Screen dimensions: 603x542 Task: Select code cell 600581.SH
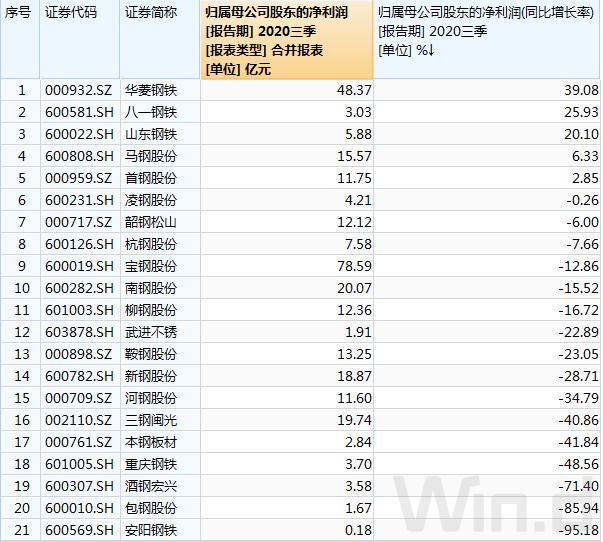79,112
